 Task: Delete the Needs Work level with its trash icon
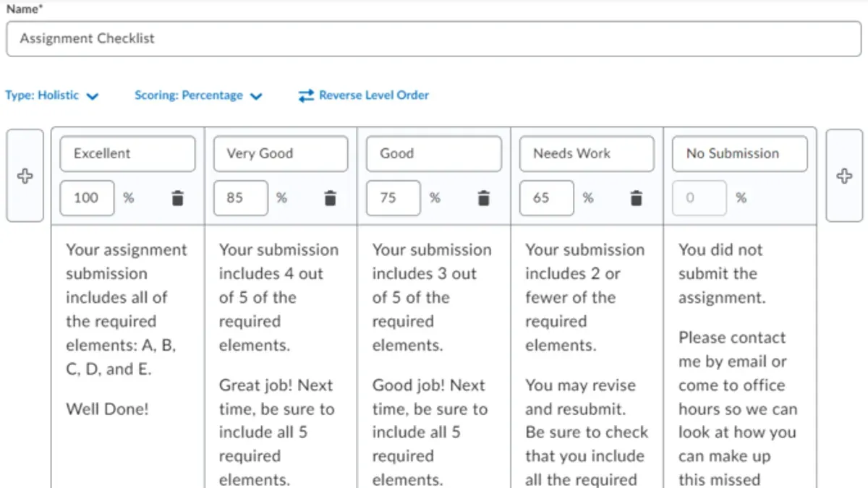(x=637, y=198)
